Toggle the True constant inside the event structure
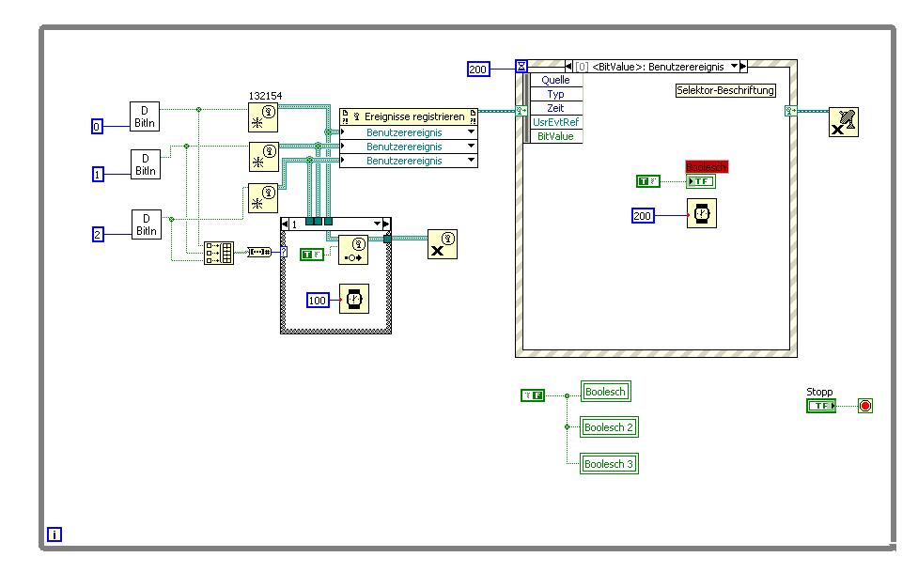 648,181
